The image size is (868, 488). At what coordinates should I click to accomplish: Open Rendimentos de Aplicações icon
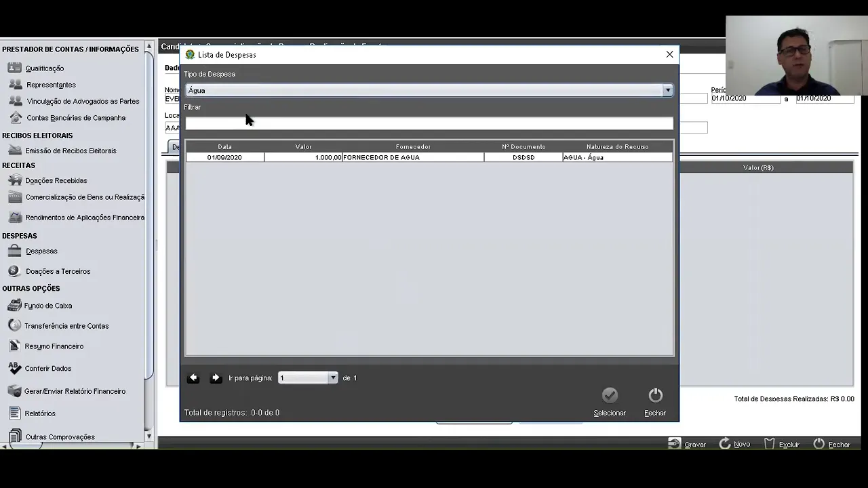[15, 217]
